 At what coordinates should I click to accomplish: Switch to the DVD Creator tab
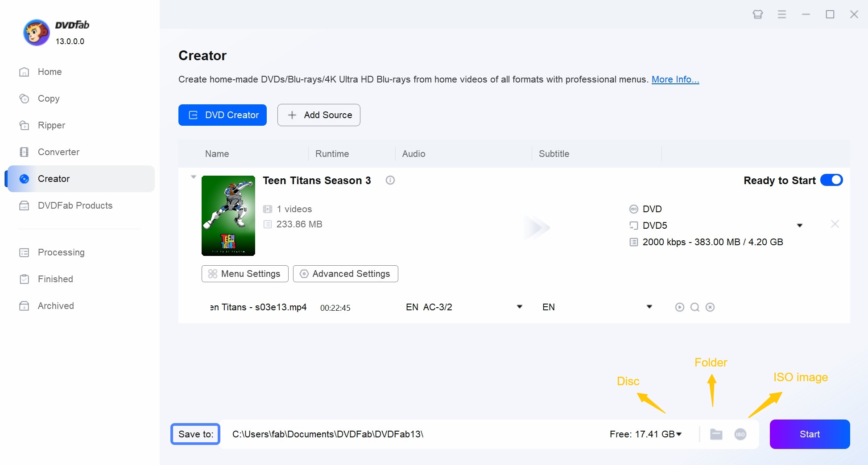(222, 115)
